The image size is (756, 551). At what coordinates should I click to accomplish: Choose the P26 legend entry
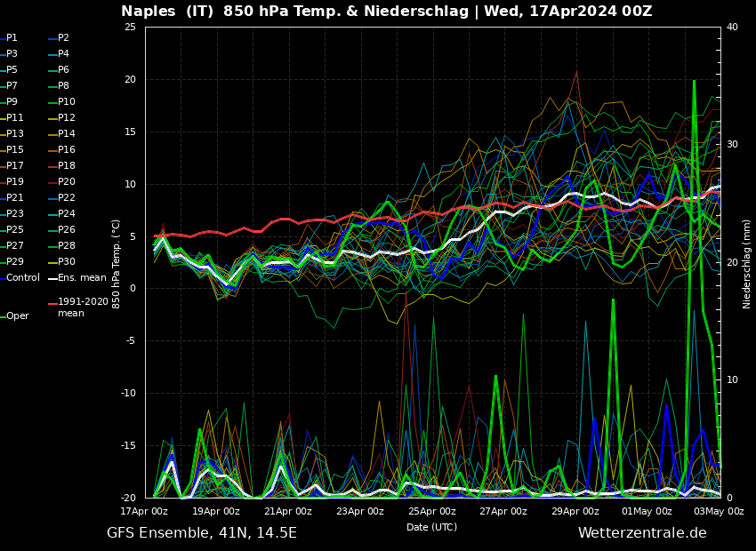61,229
